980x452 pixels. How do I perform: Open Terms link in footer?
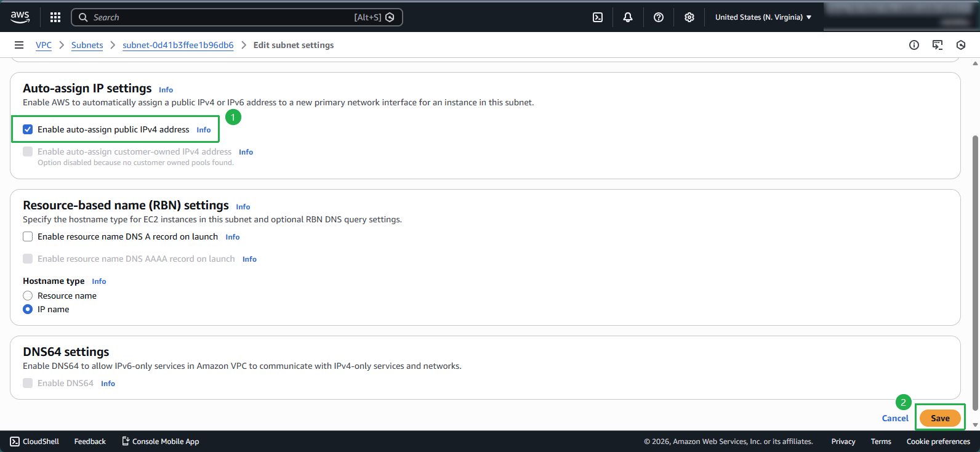[x=881, y=442]
